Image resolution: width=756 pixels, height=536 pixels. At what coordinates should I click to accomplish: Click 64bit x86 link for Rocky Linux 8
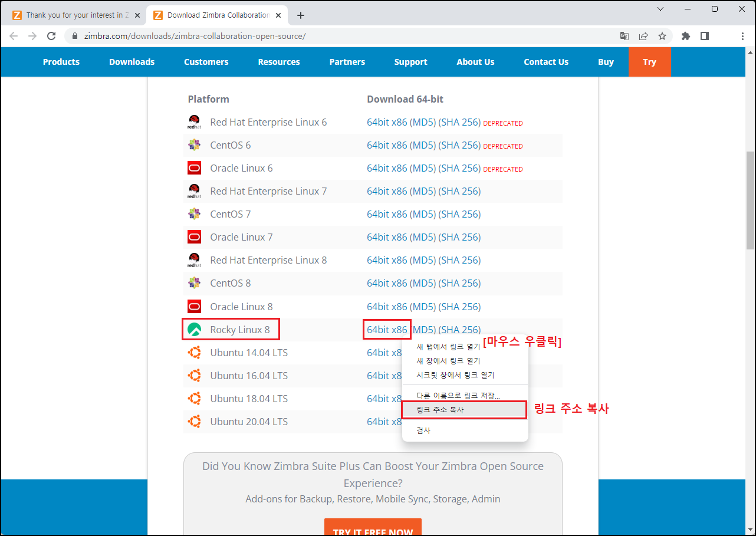(387, 330)
